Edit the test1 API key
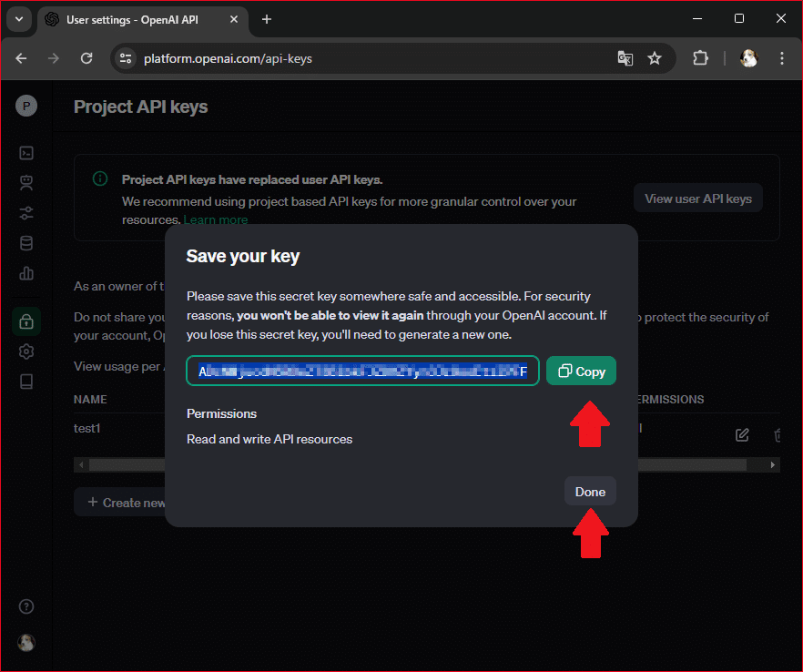The width and height of the screenshot is (803, 672). pyautogui.click(x=742, y=435)
